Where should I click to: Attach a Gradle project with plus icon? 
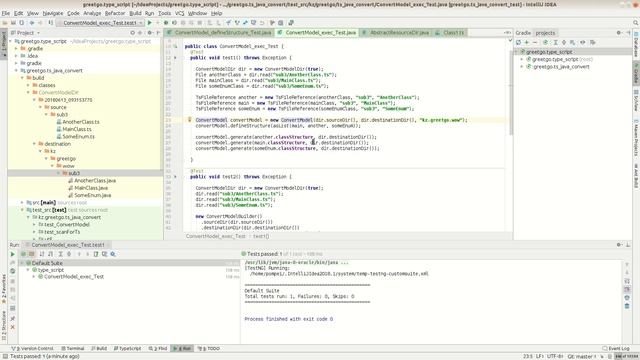click(x=527, y=42)
